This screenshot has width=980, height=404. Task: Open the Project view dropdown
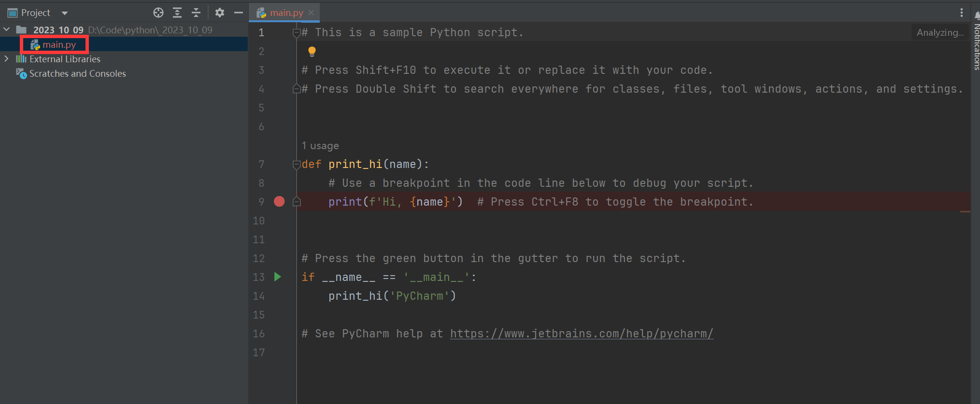(x=65, y=13)
